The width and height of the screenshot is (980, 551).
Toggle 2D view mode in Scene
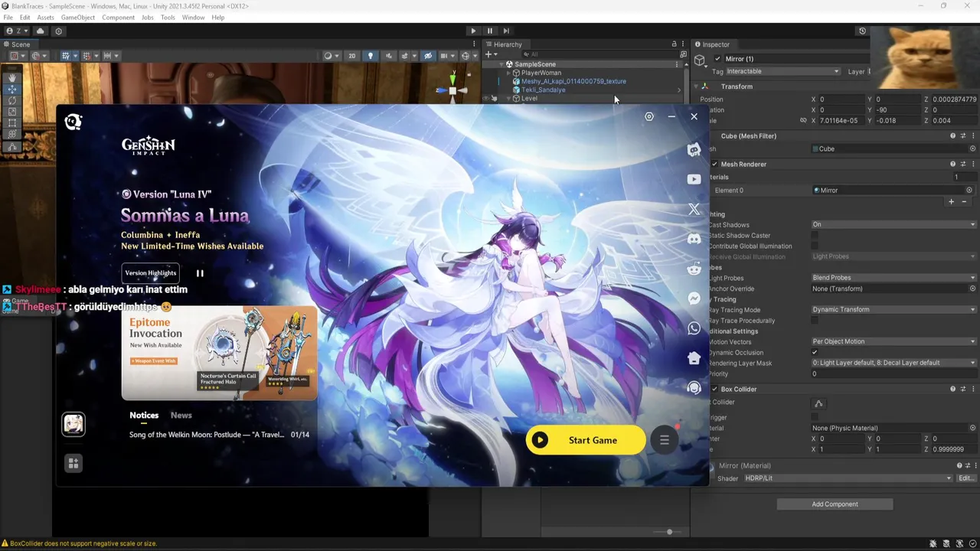352,56
